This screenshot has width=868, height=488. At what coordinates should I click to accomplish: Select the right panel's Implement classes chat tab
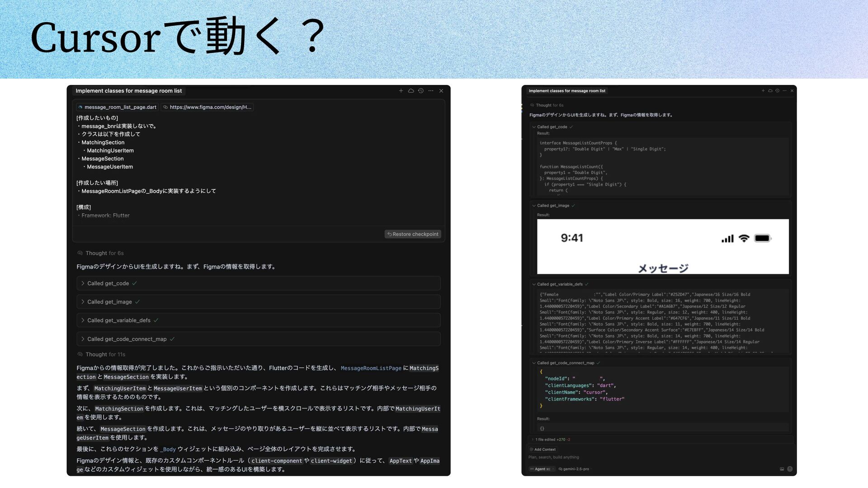pyautogui.click(x=567, y=91)
